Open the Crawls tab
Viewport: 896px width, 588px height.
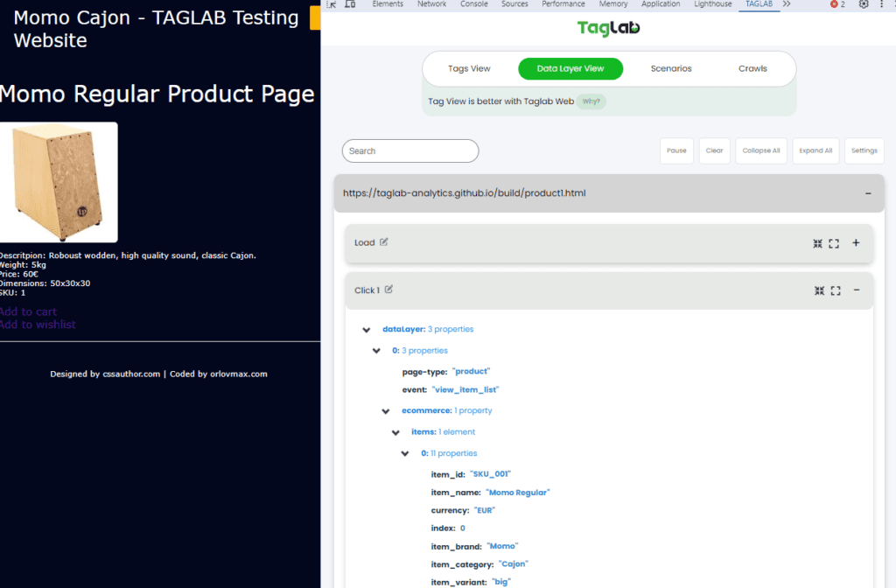pyautogui.click(x=752, y=68)
